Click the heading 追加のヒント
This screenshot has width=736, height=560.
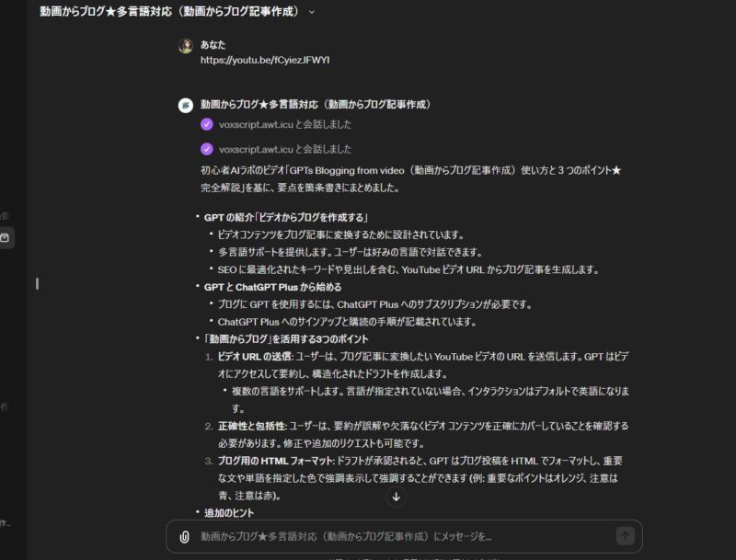(x=229, y=513)
